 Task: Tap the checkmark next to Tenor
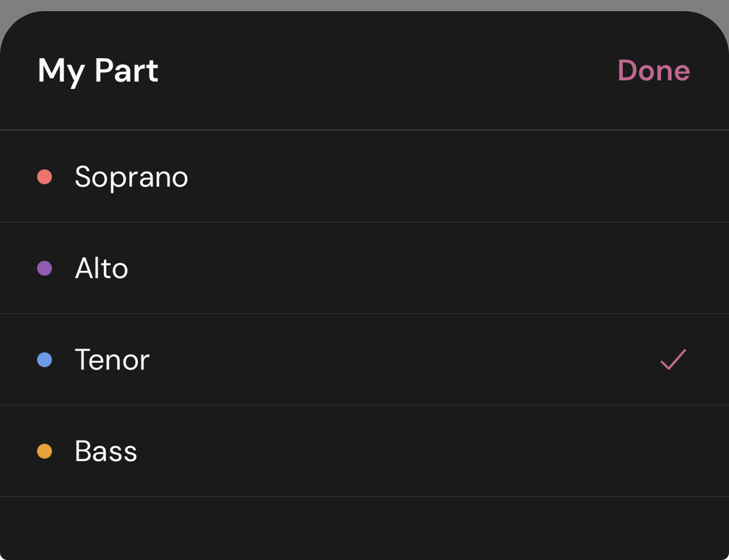click(x=673, y=359)
